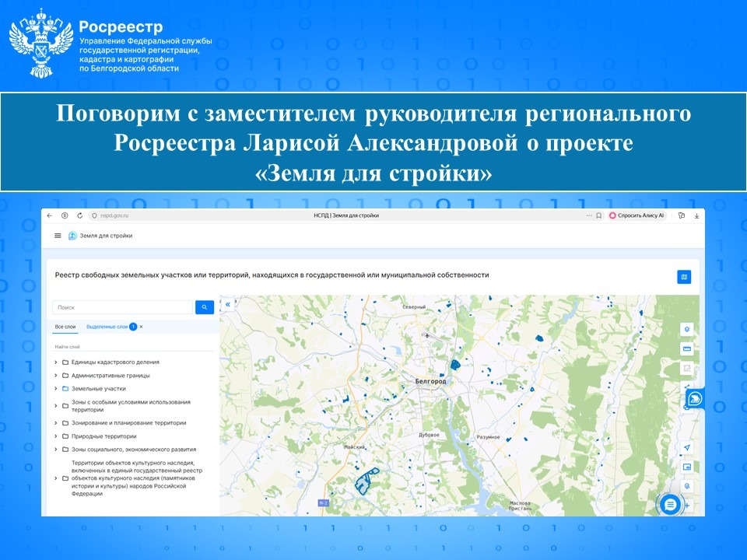
Task: Click the area selection tool on map
Action: [x=686, y=369]
